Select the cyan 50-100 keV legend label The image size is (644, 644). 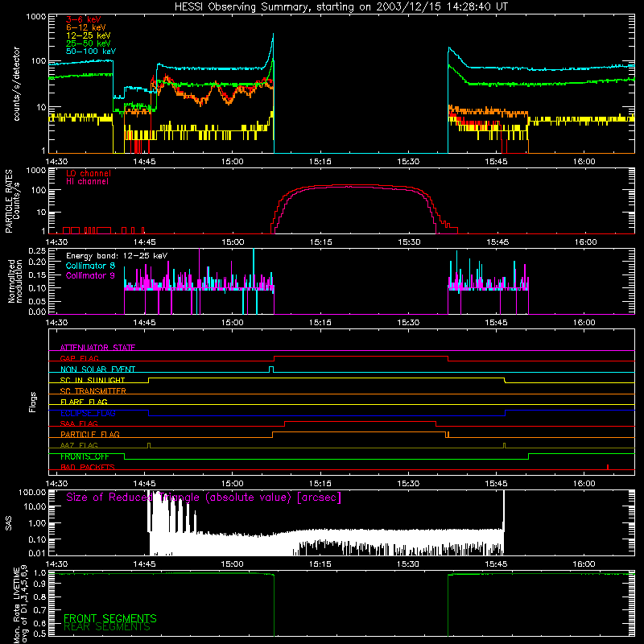tap(91, 52)
